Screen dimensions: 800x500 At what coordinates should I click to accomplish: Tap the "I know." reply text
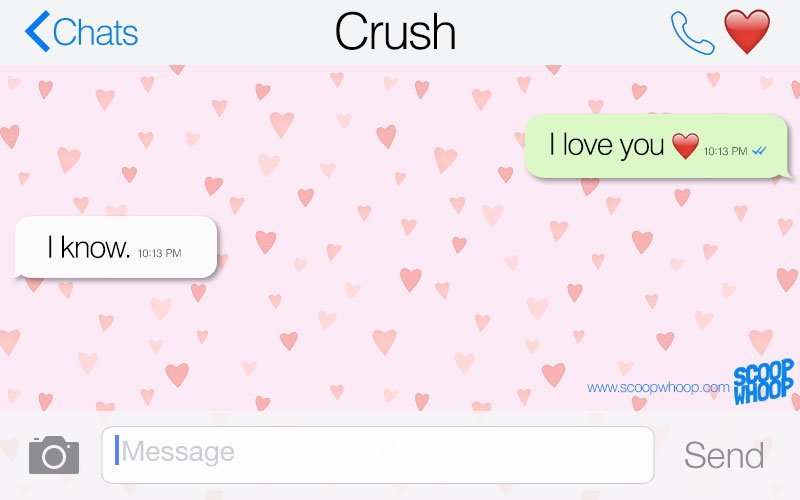[89, 247]
